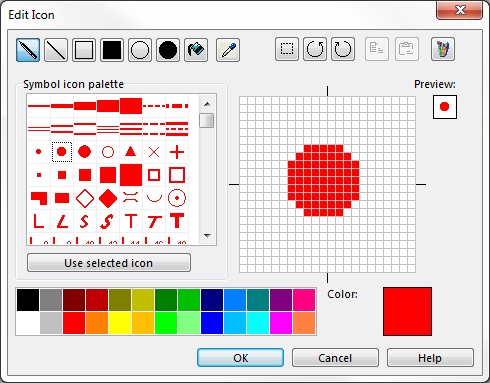Image resolution: width=490 pixels, height=383 pixels.
Task: Rotate icon counterclockwise
Action: (x=315, y=49)
